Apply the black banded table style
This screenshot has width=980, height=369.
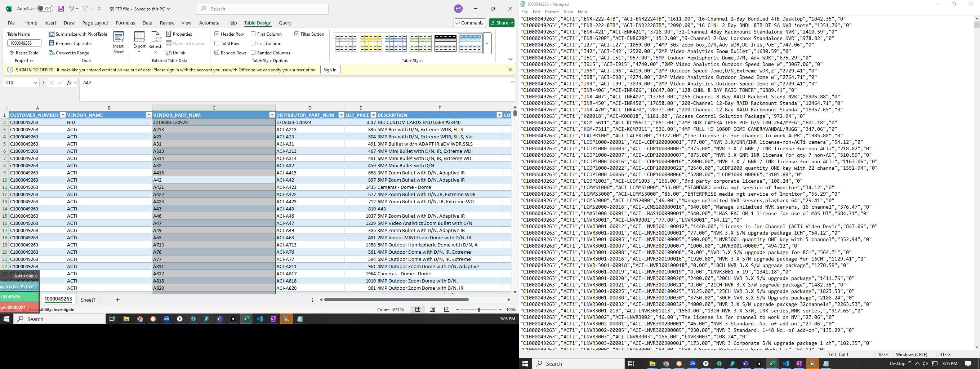pyautogui.click(x=445, y=43)
